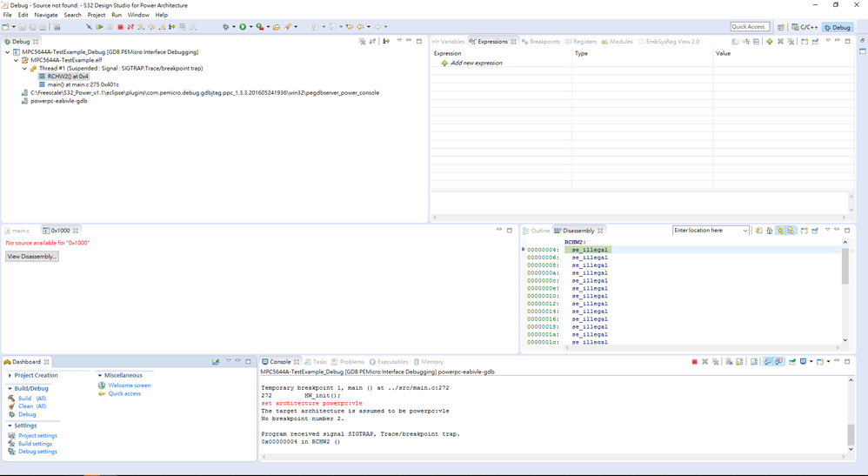
Task: Switch to the Variables tab
Action: 449,42
